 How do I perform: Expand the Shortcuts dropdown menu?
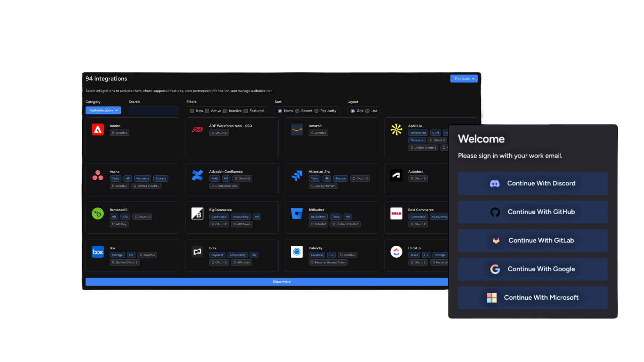[x=464, y=78]
